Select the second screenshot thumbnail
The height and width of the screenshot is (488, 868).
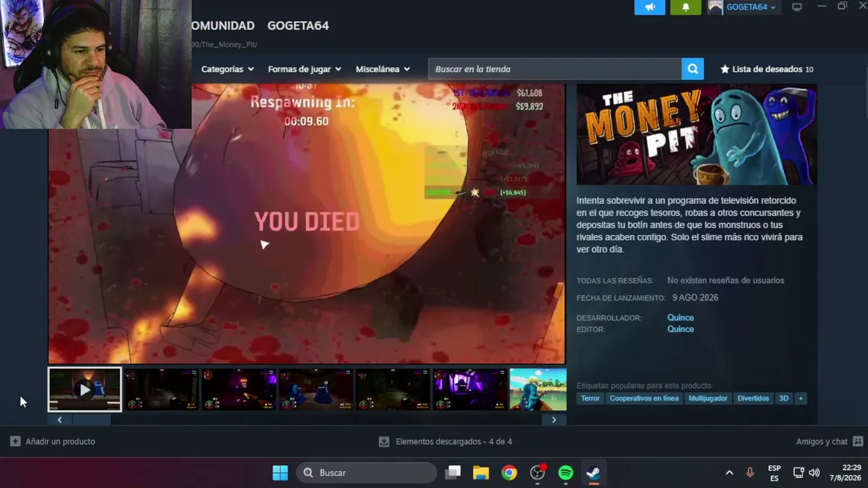pos(161,390)
